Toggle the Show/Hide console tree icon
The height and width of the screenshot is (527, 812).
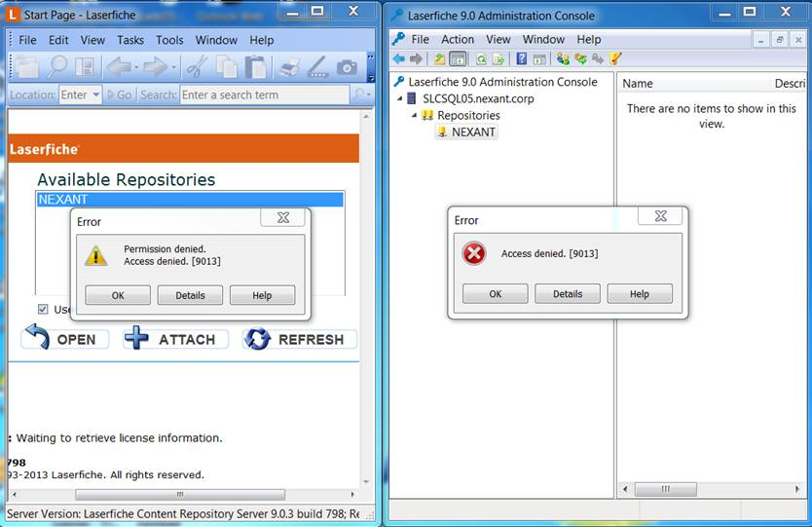point(458,59)
